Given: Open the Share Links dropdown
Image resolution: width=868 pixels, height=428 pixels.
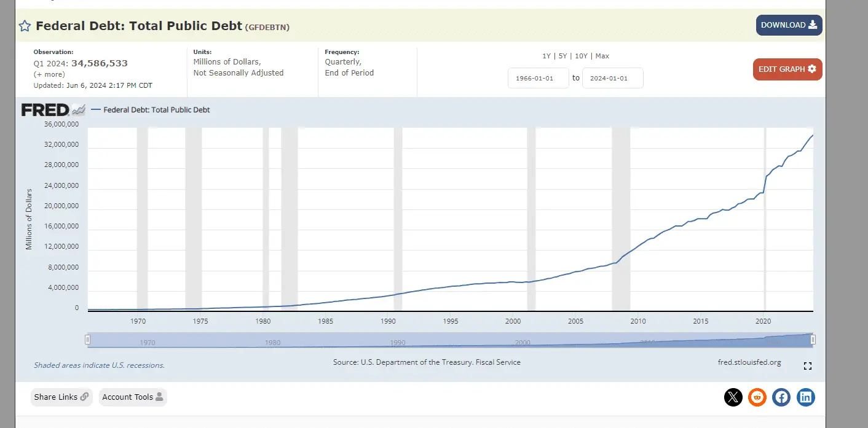Looking at the screenshot, I should [x=61, y=397].
